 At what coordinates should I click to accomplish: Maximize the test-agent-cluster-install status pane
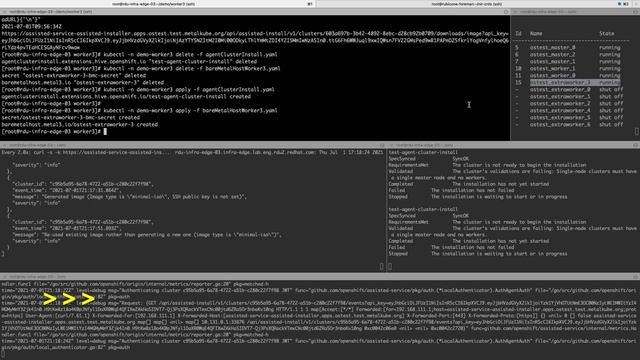[x=636, y=145]
